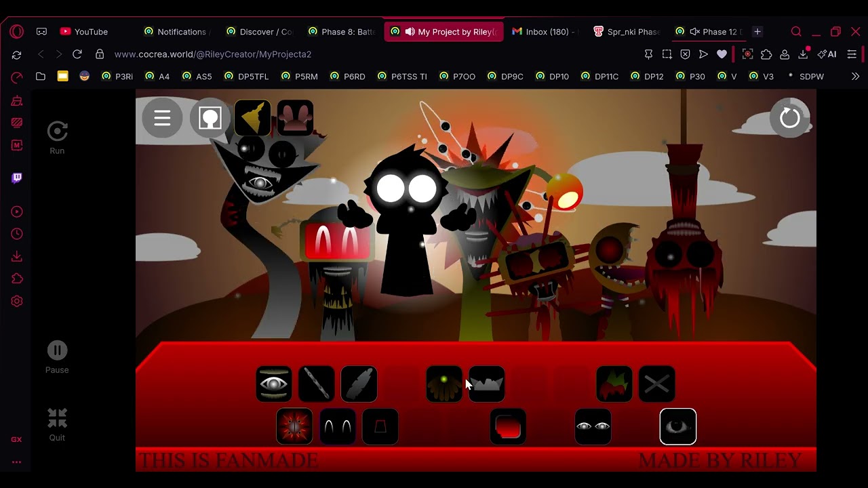The height and width of the screenshot is (488, 868).
Task: Open the easy setup sliders icon
Action: 852,54
